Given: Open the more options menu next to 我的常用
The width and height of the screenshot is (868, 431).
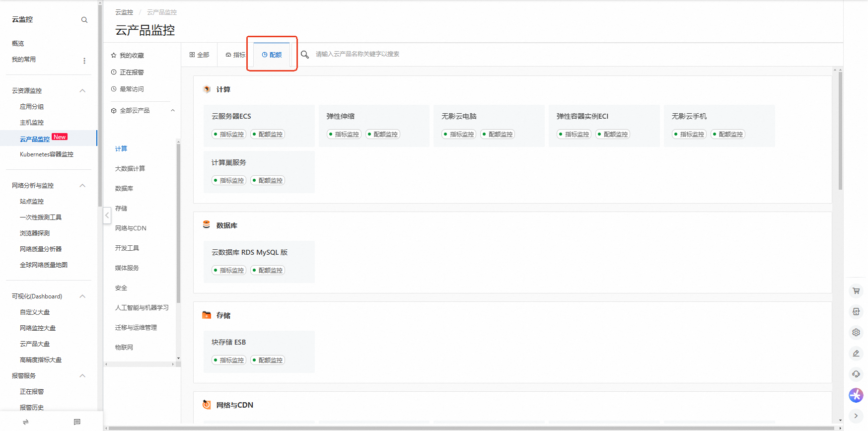Looking at the screenshot, I should (84, 61).
